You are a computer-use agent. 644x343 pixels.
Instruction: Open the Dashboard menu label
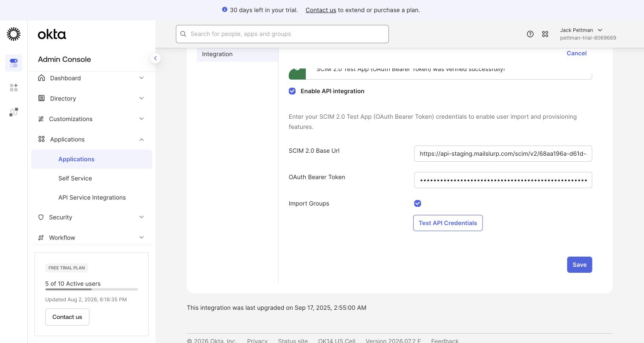pyautogui.click(x=65, y=78)
